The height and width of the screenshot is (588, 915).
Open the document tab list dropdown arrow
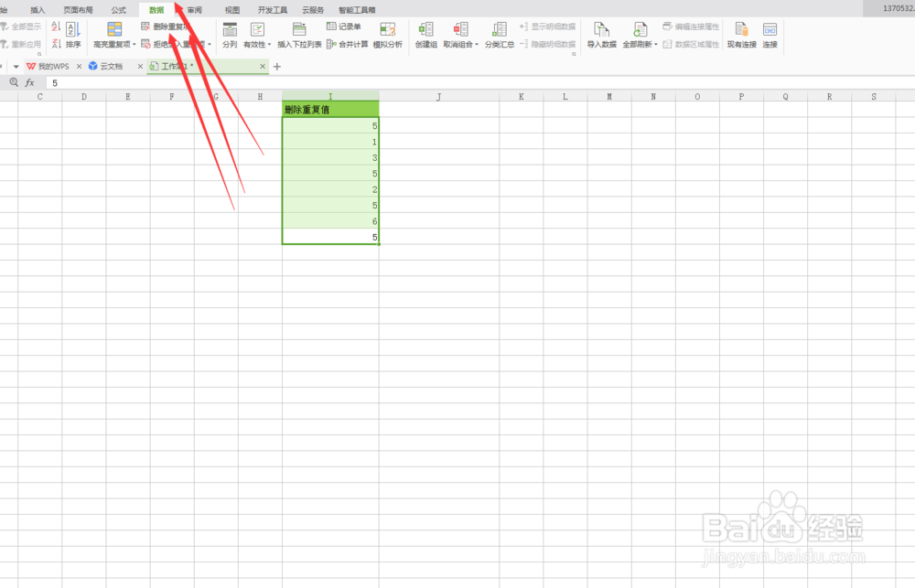click(16, 67)
